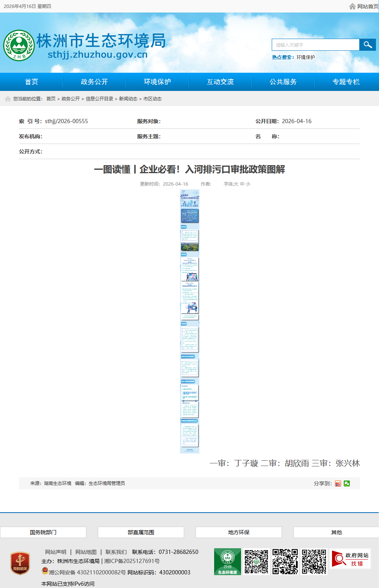
Task: Open the 网站地图 footer link
Action: [86, 552]
